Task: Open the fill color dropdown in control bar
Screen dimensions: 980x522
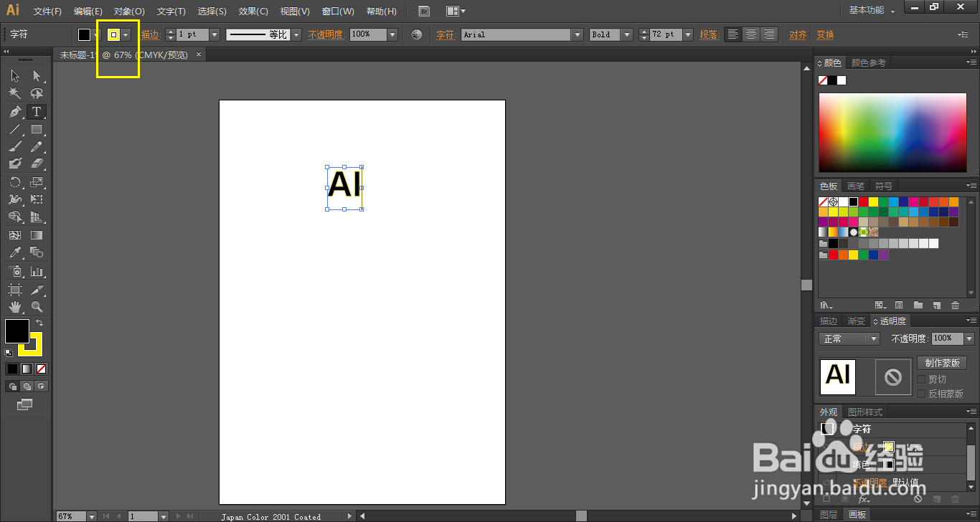Action: coord(95,35)
